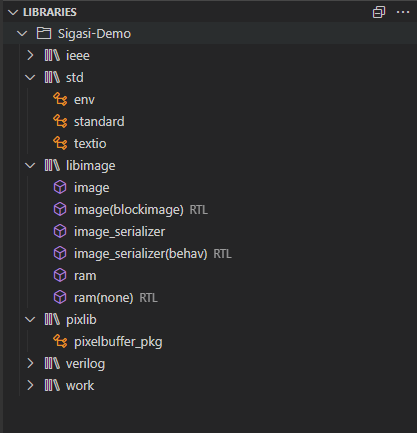Click the ieee library books icon
The image size is (417, 433).
[52, 55]
